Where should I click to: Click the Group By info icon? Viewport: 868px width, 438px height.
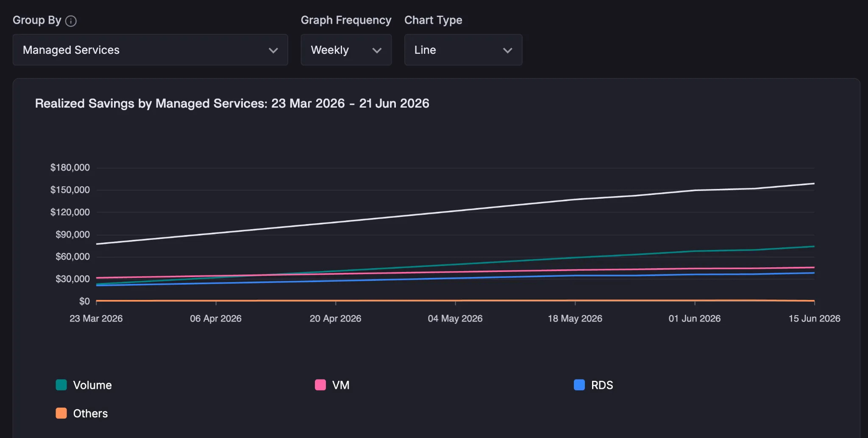(x=71, y=21)
